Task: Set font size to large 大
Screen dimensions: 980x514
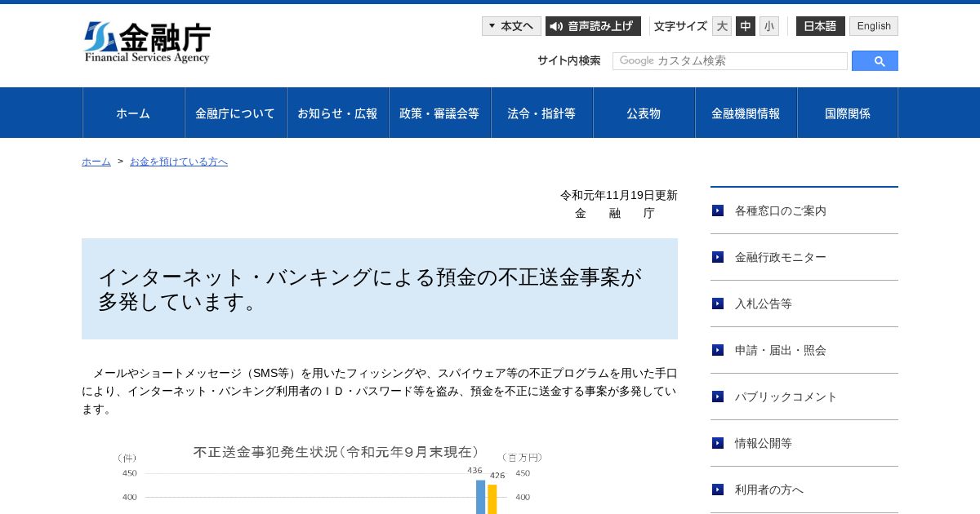Action: click(x=722, y=26)
